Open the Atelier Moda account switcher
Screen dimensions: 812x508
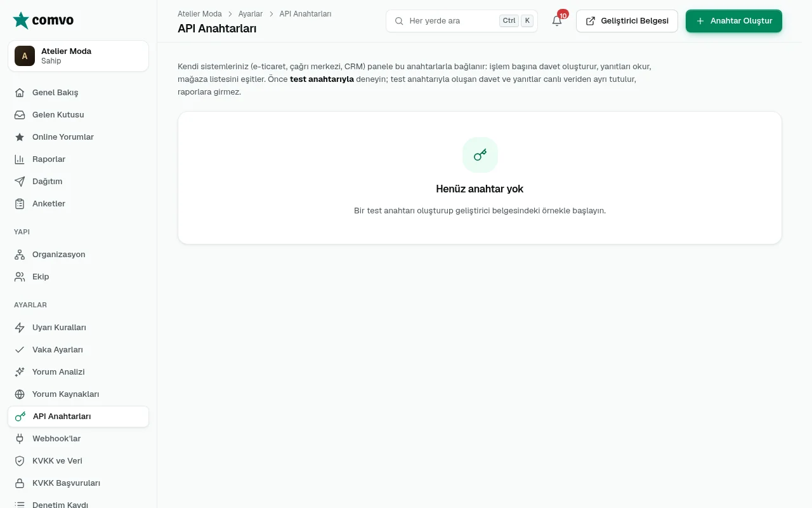[x=78, y=56]
